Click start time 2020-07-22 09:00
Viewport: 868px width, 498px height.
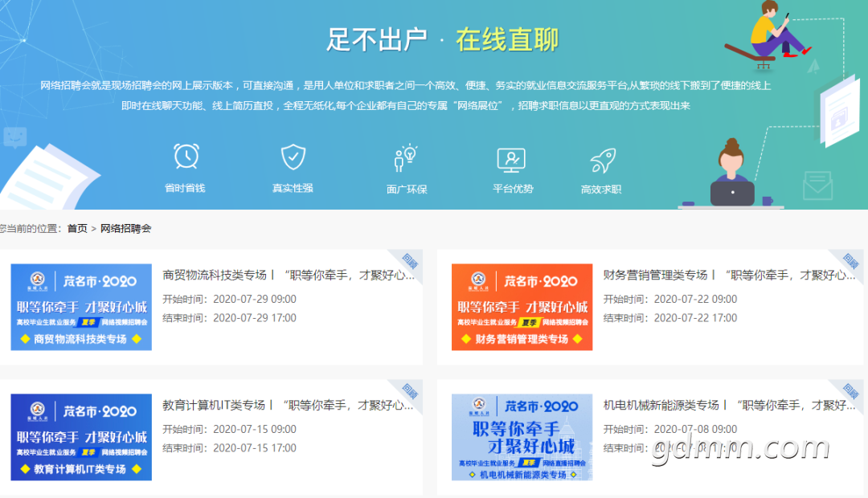695,300
